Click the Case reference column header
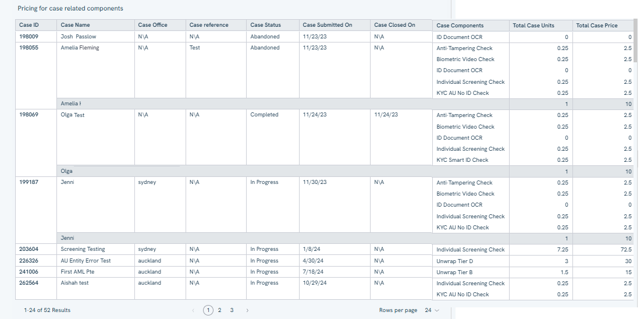Image resolution: width=644 pixels, height=319 pixels. pos(216,25)
